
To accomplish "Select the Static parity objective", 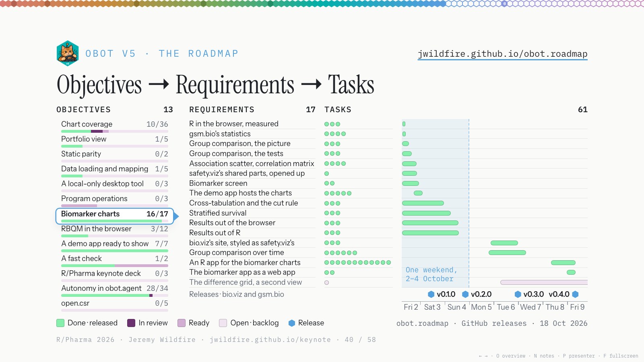I will click(114, 156).
